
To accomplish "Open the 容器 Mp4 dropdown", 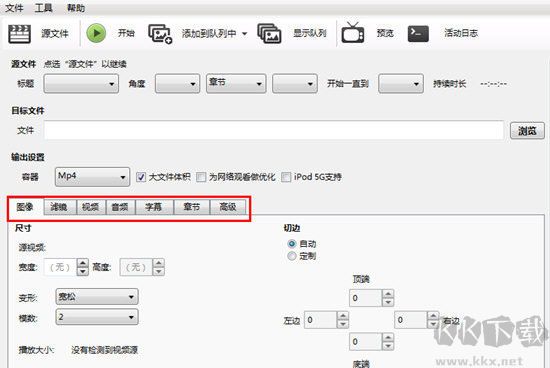I will [92, 176].
